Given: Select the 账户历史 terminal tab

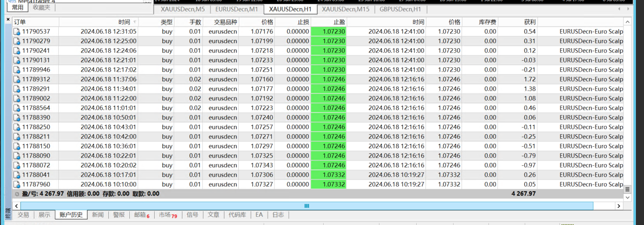Looking at the screenshot, I should tap(71, 215).
